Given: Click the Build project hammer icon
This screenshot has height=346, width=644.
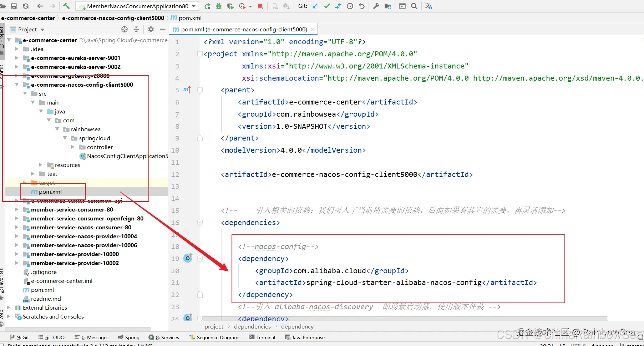Looking at the screenshot, I should click(x=66, y=6).
